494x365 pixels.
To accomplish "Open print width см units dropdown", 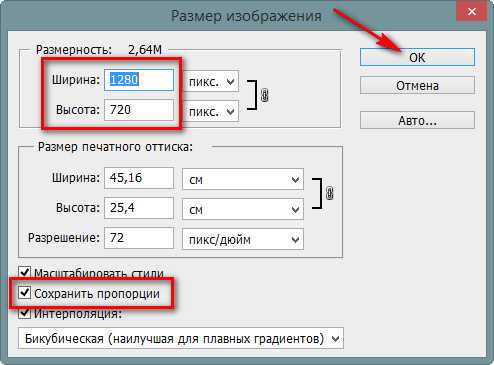I will 243,180.
